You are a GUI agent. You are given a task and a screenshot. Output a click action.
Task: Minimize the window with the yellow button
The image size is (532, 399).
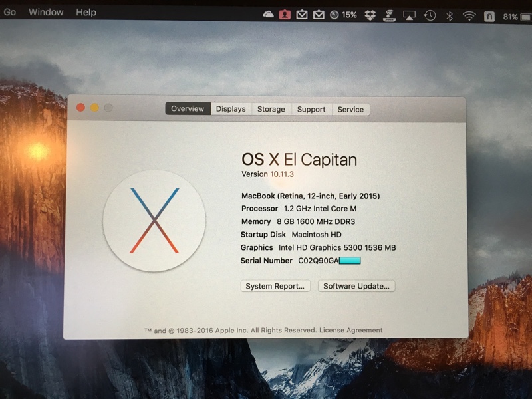tap(94, 108)
